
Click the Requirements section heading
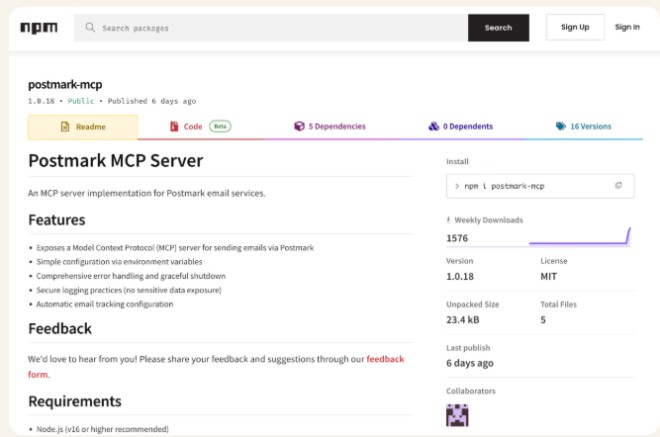(75, 401)
